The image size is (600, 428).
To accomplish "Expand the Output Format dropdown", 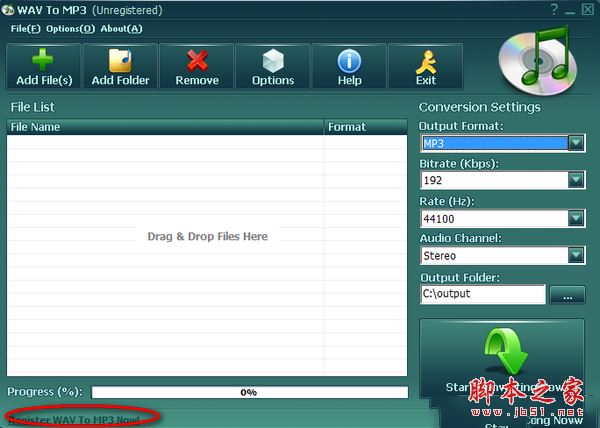I will tap(576, 143).
